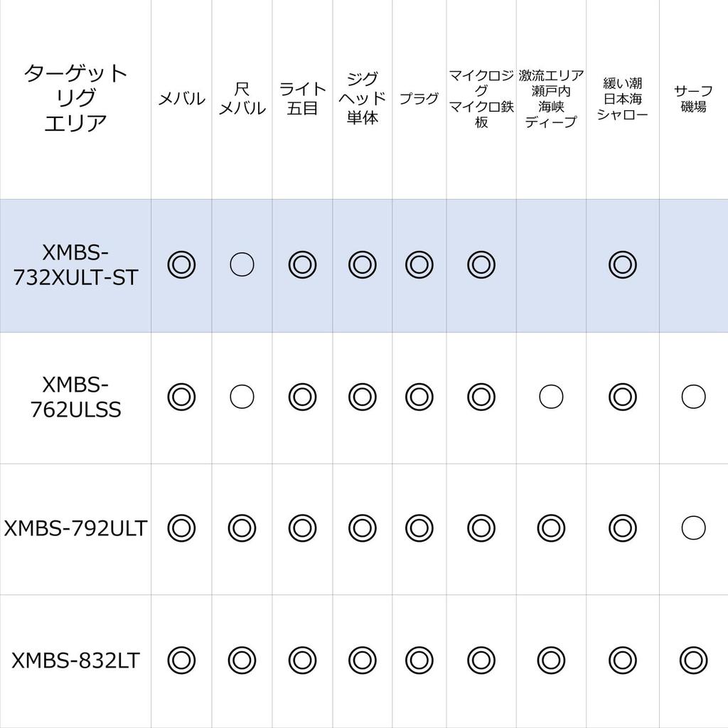The width and height of the screenshot is (728, 728).
Task: Click the double circle for XMBS-832LT under メバル
Action: pos(181,660)
